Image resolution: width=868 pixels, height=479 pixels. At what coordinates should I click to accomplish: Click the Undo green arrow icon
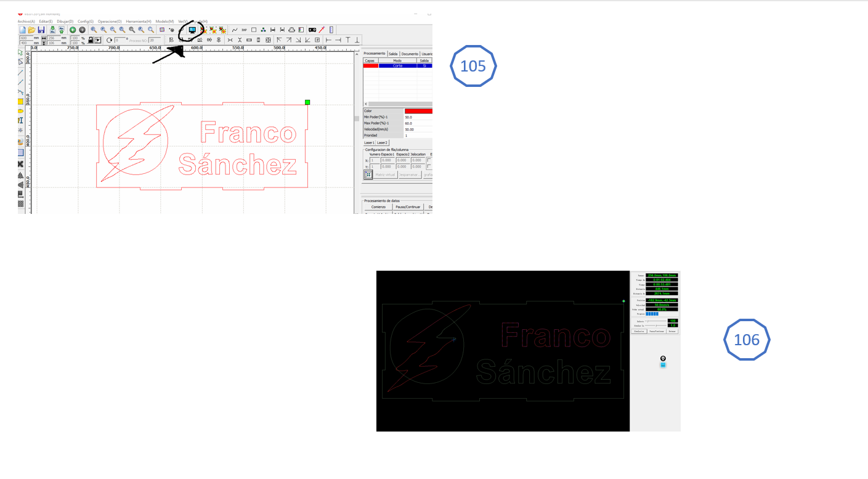pyautogui.click(x=73, y=30)
